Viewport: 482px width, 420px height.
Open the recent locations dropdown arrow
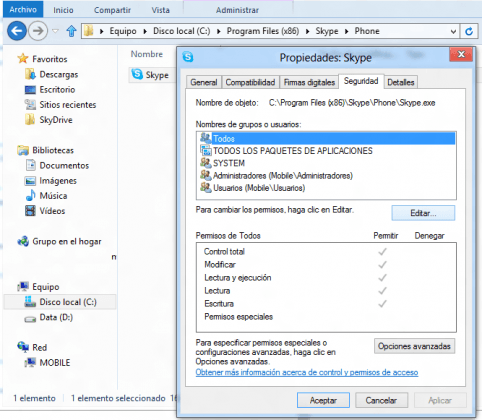(55, 31)
